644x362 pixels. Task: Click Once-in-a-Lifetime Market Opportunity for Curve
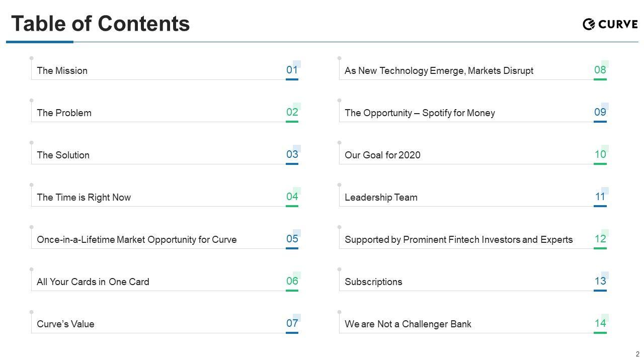(x=137, y=240)
